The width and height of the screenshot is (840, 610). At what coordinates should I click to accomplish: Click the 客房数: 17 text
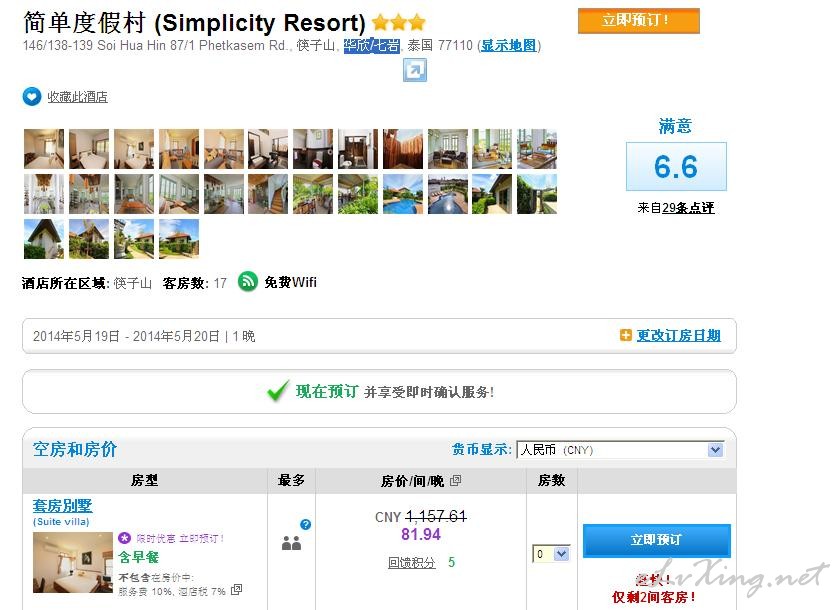tap(194, 283)
